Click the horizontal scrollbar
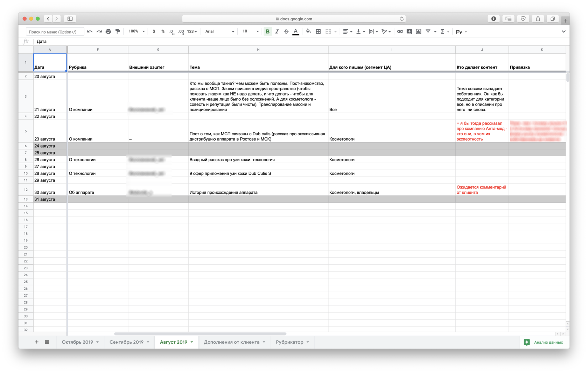The width and height of the screenshot is (588, 373). 200,334
